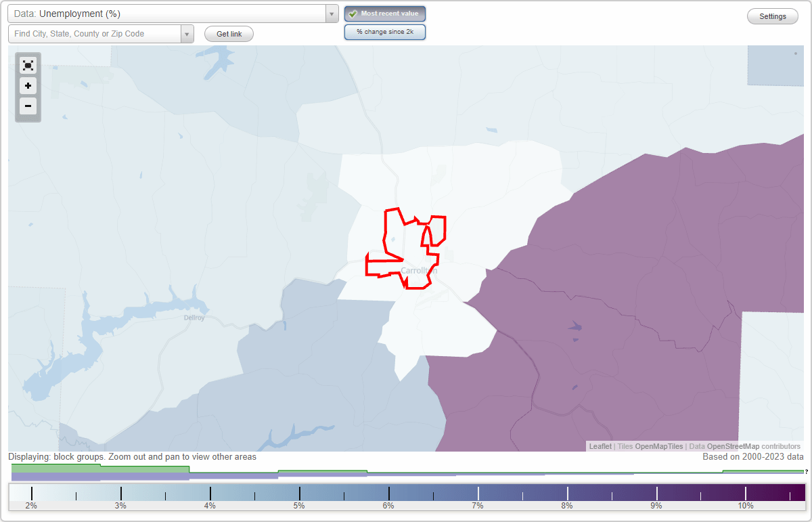Open the city and zip code search dropdown

point(187,33)
